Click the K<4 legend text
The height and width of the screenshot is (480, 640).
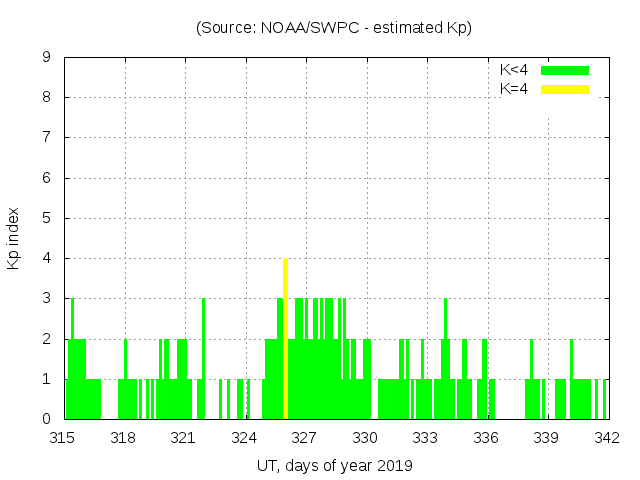(x=514, y=70)
